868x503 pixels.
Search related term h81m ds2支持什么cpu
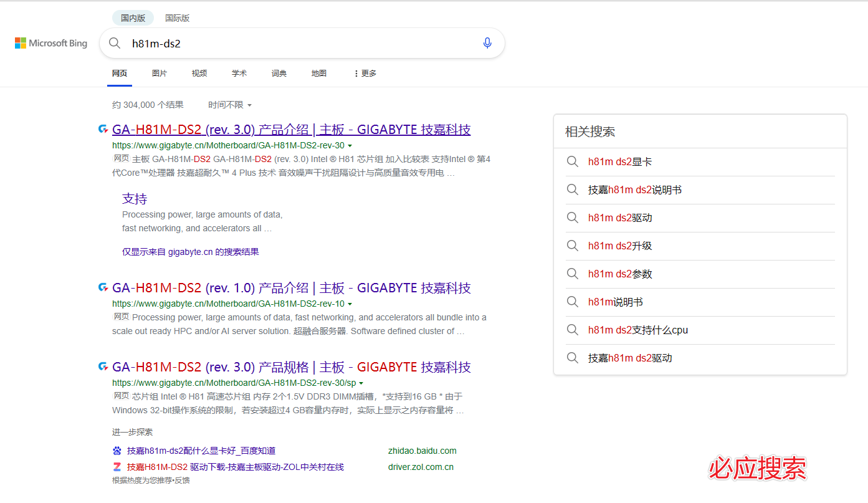638,330
